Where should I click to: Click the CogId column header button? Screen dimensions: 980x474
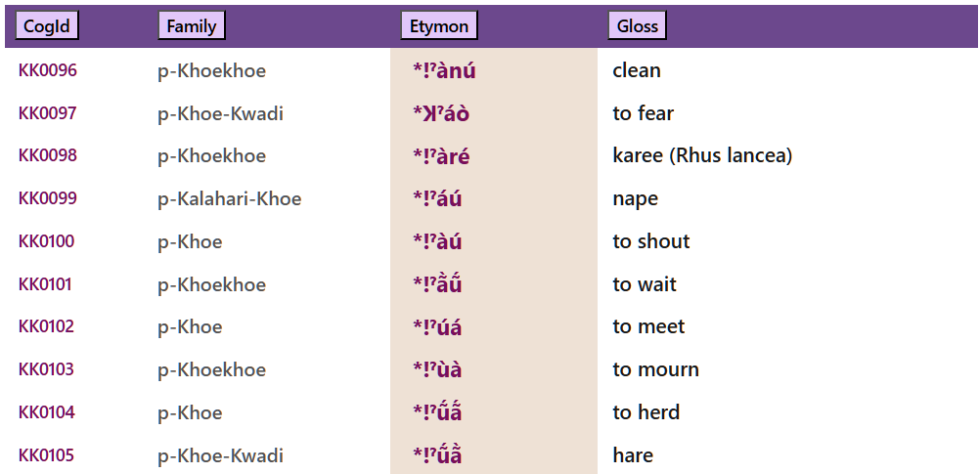(x=47, y=26)
